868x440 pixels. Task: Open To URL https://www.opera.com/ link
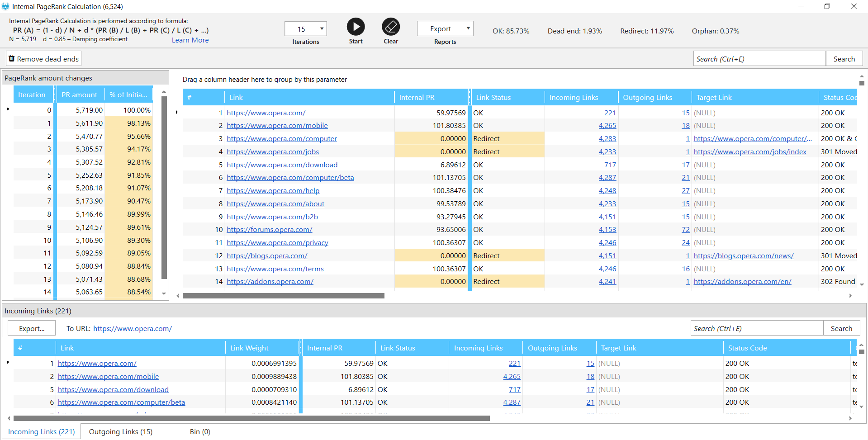tap(133, 329)
